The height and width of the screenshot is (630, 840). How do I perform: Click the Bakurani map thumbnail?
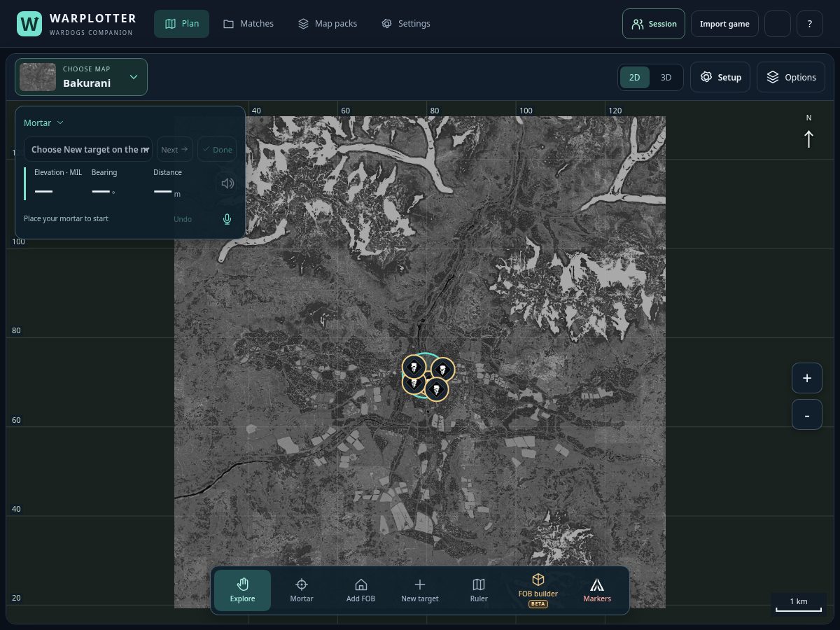pyautogui.click(x=38, y=77)
